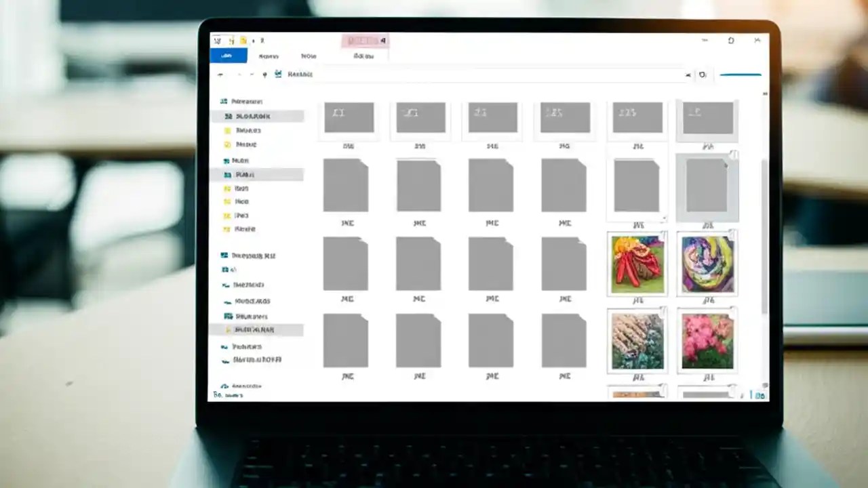Viewport: 868px width, 488px height.
Task: Select the This PC computer icon in the sidebar
Action: point(225,256)
